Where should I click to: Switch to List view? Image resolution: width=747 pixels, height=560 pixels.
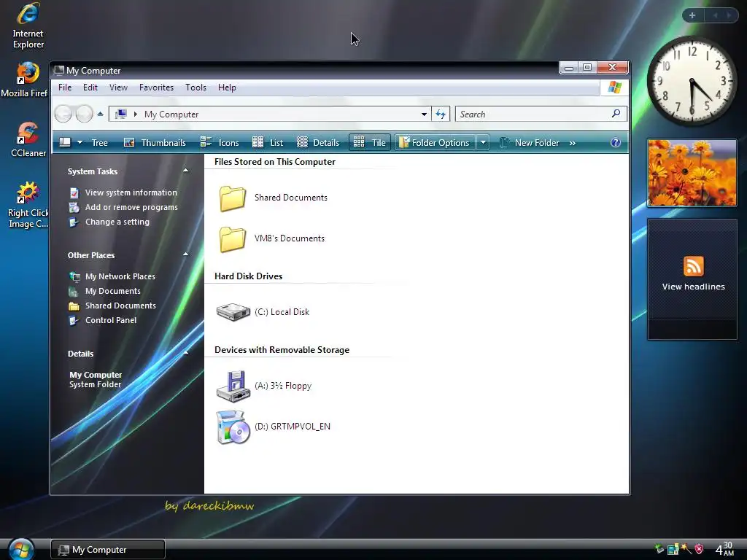(268, 143)
